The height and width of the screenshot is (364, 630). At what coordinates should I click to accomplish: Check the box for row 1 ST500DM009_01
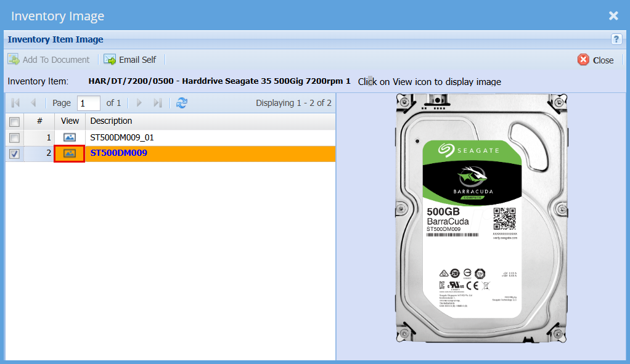pyautogui.click(x=14, y=137)
